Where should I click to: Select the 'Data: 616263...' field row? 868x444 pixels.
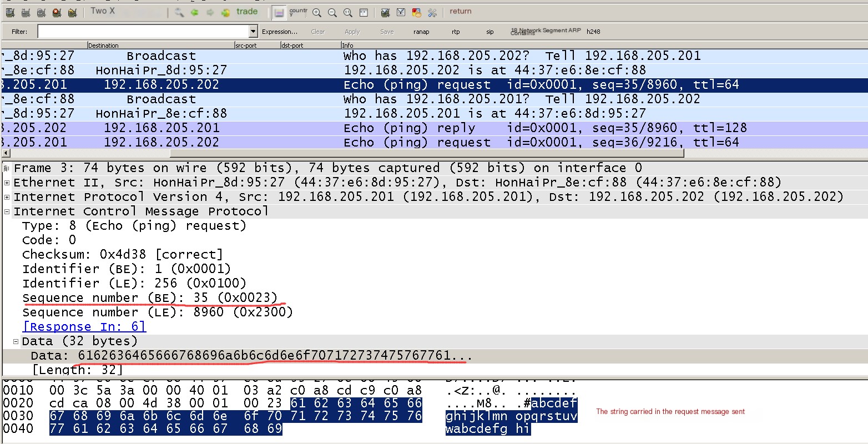pyautogui.click(x=434, y=356)
